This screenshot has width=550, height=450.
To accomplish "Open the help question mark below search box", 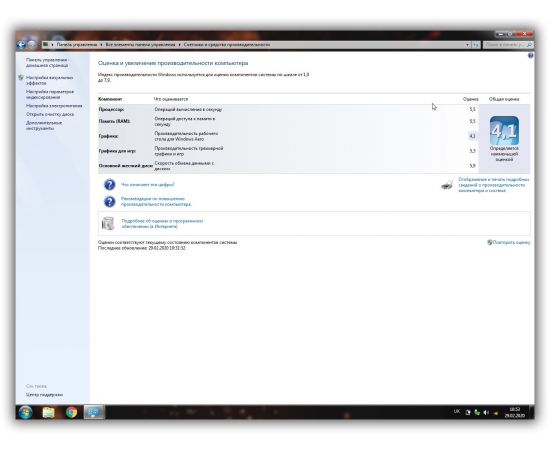I will 530,56.
